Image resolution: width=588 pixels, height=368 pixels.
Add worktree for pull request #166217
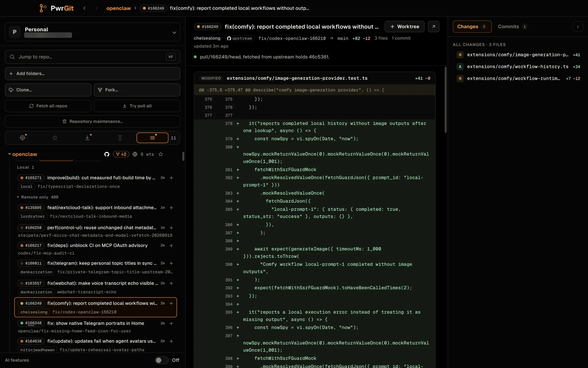pos(171,245)
